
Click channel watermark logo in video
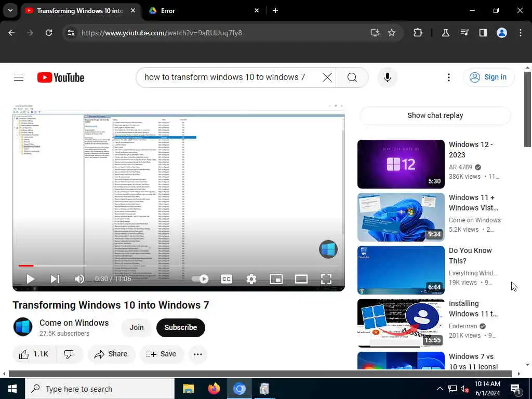(x=328, y=249)
